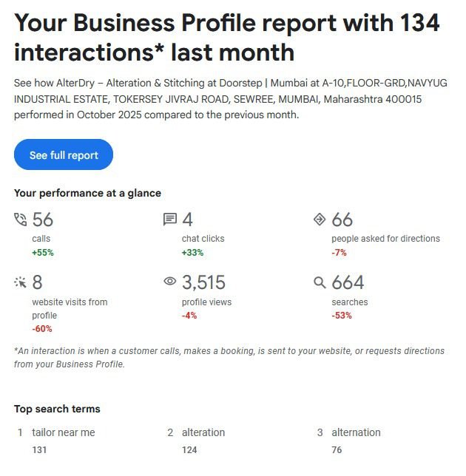Click the searches magnifier icon
This screenshot has height=476, width=466.
pos(320,282)
